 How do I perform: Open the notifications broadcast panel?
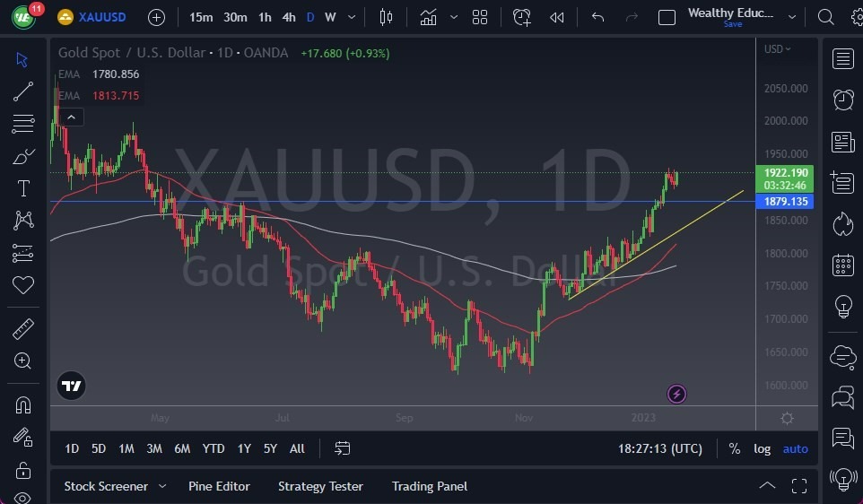(x=842, y=478)
